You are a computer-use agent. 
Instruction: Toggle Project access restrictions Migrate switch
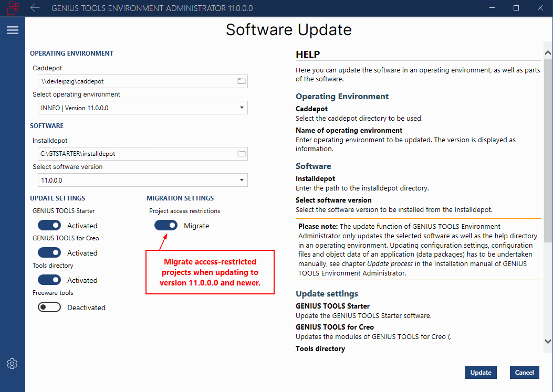(166, 226)
